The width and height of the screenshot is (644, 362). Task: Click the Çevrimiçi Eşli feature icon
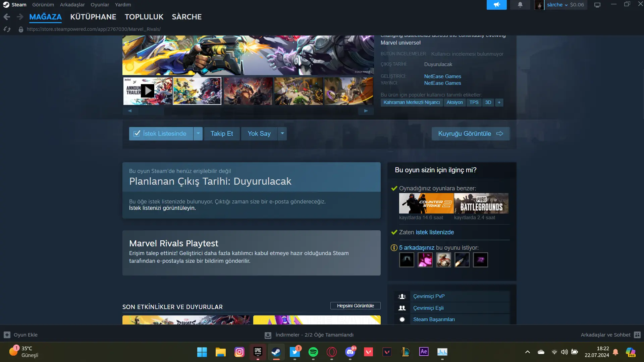(402, 308)
